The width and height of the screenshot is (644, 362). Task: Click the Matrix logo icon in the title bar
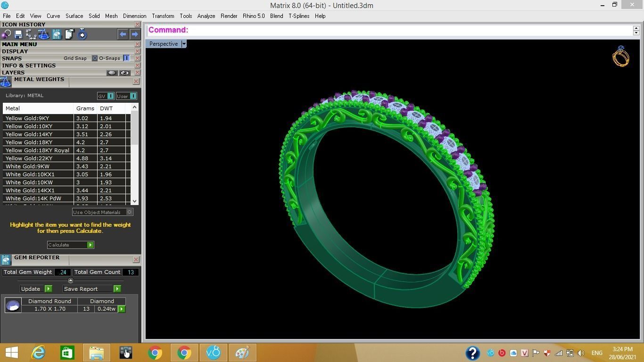click(5, 5)
